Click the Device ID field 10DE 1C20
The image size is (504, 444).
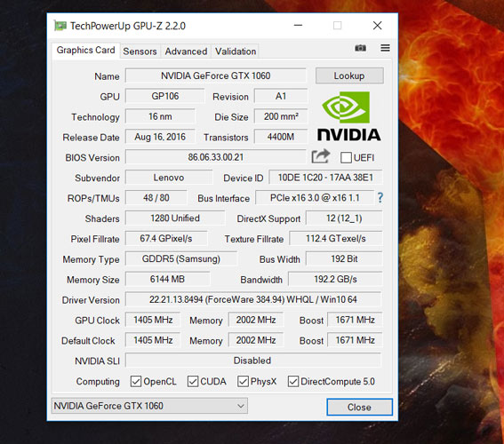click(x=325, y=178)
